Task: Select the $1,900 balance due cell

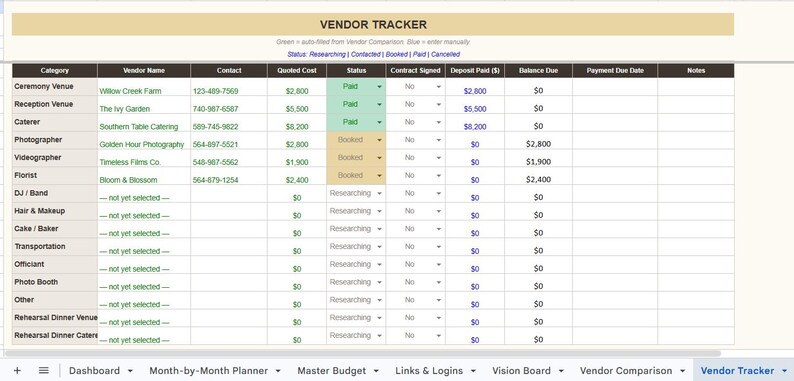Action: [x=538, y=158]
